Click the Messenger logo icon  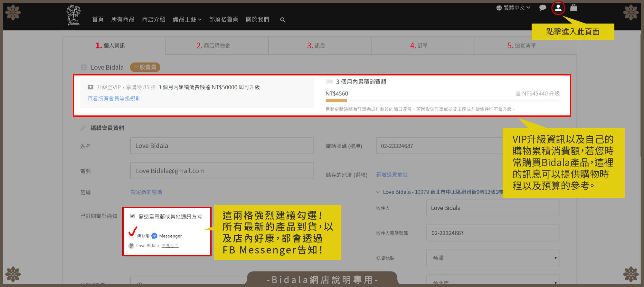coord(154,236)
